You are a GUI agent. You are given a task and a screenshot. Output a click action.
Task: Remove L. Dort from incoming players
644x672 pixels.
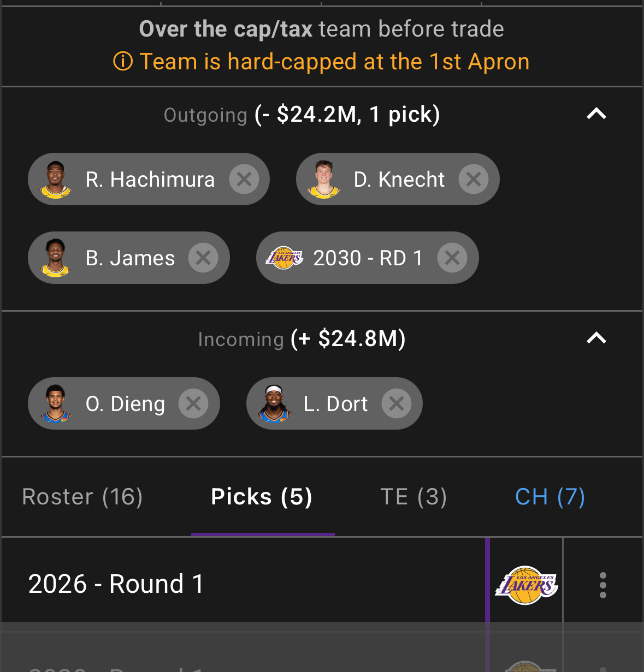pos(397,403)
